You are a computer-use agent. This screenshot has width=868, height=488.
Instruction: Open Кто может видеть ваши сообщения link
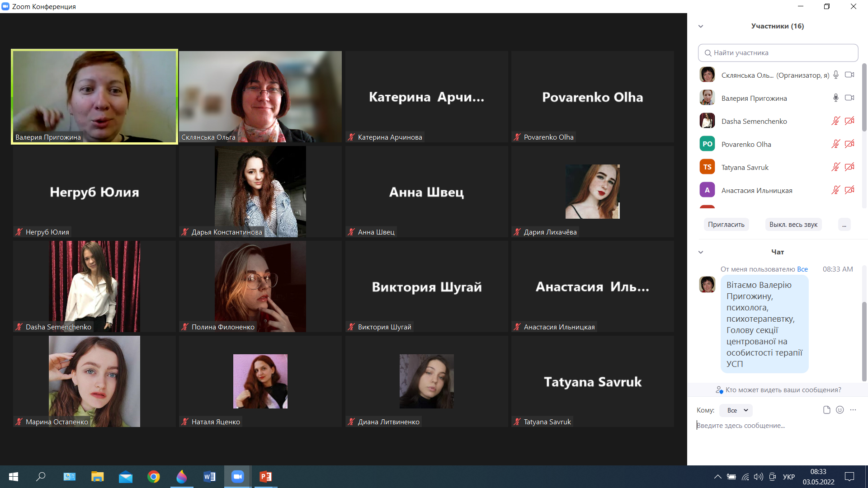783,390
